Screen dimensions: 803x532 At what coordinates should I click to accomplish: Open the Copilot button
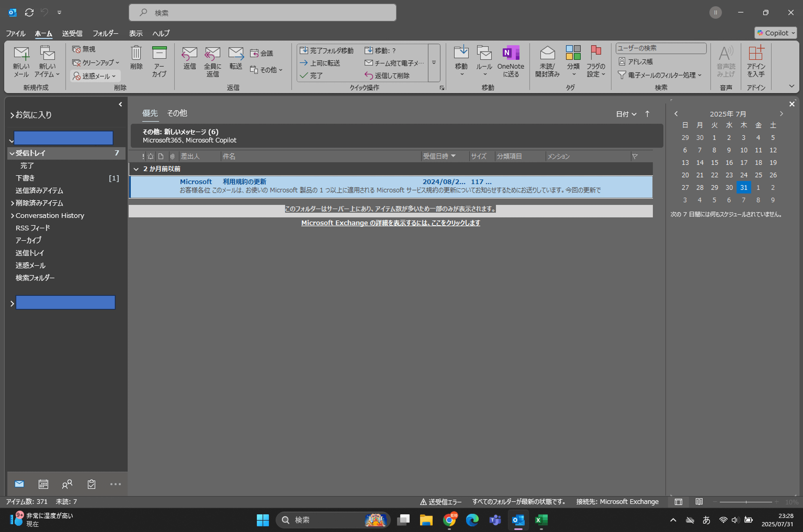tap(775, 33)
